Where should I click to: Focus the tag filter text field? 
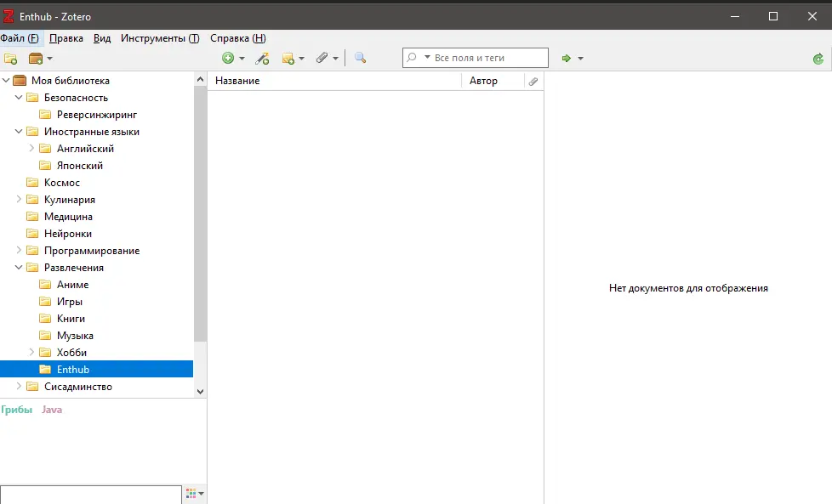coord(91,494)
